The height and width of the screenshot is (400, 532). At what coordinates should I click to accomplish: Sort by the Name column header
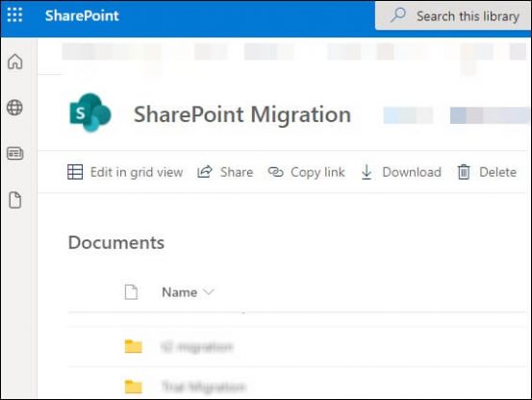(180, 292)
